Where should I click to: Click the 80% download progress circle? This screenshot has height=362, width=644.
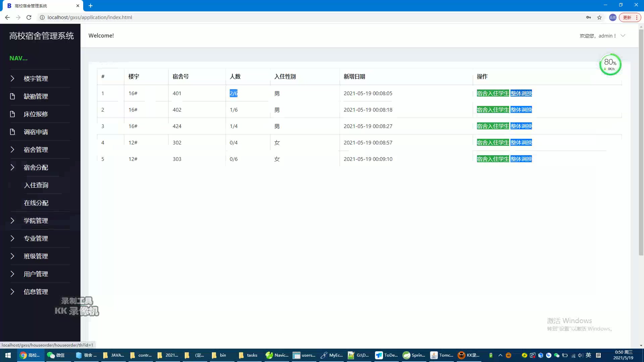coord(610,64)
